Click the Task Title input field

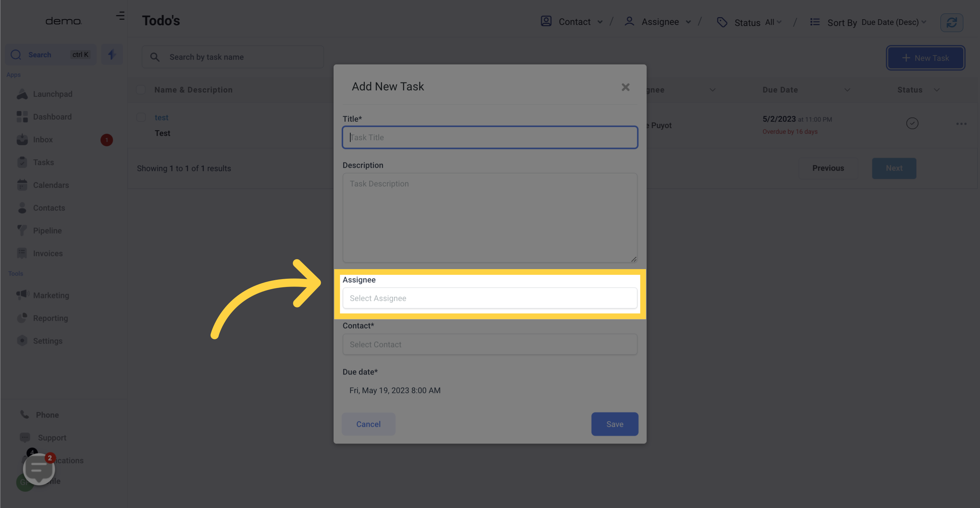click(x=490, y=137)
